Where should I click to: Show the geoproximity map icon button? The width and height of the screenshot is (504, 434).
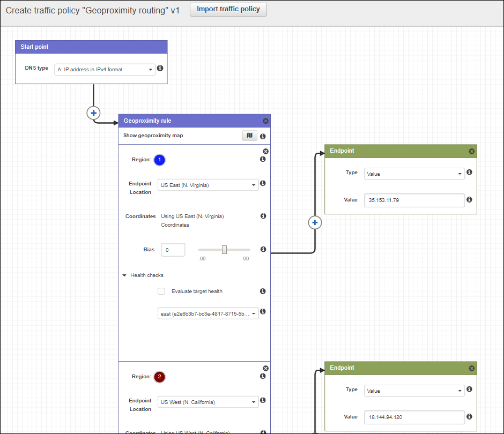click(x=250, y=136)
